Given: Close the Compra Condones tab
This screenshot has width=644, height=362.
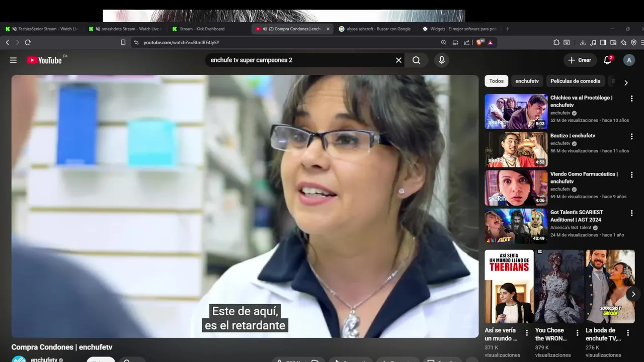Looking at the screenshot, I should pyautogui.click(x=328, y=29).
